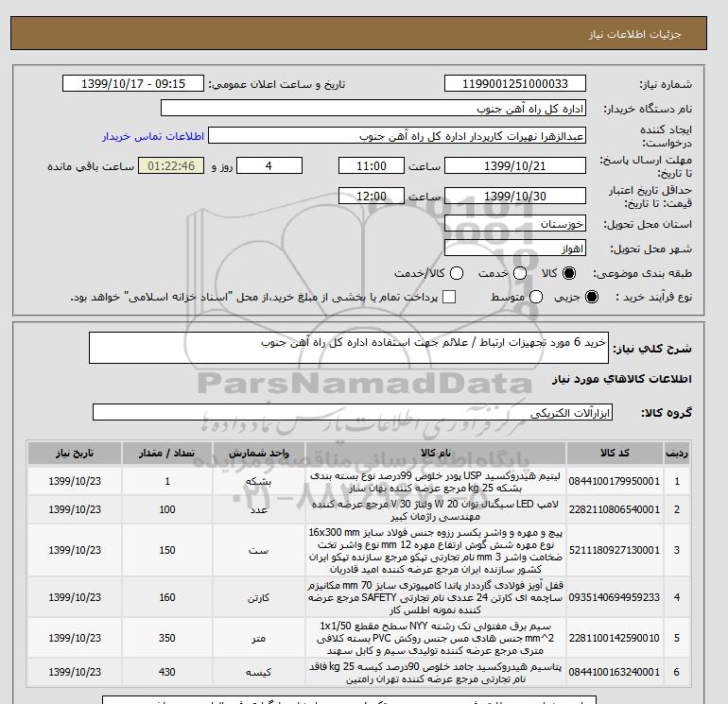Viewport: 728px width, 704px height.
Task: Click product code 2282110806540001
Action: click(615, 509)
